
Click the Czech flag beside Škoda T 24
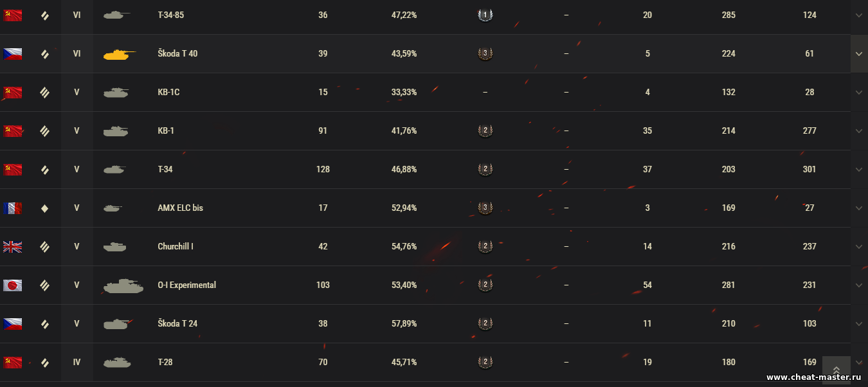tap(13, 324)
